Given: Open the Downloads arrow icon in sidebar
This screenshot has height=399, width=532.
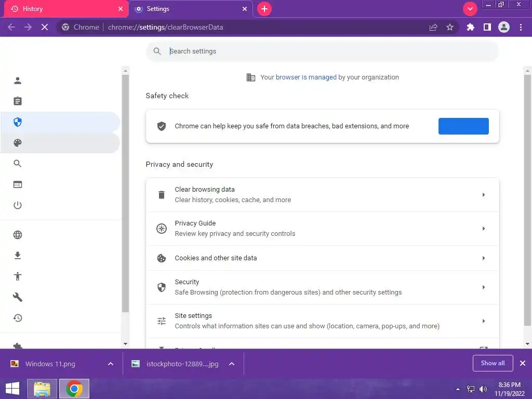Looking at the screenshot, I should tap(18, 256).
